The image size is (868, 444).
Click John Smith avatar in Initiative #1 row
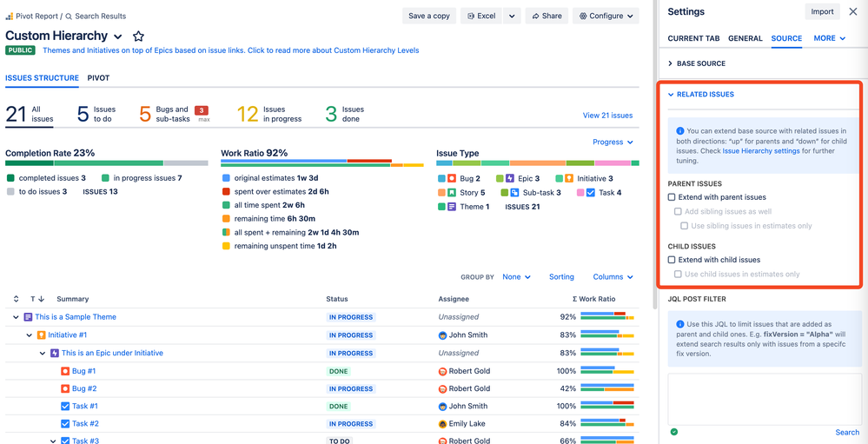coord(443,335)
